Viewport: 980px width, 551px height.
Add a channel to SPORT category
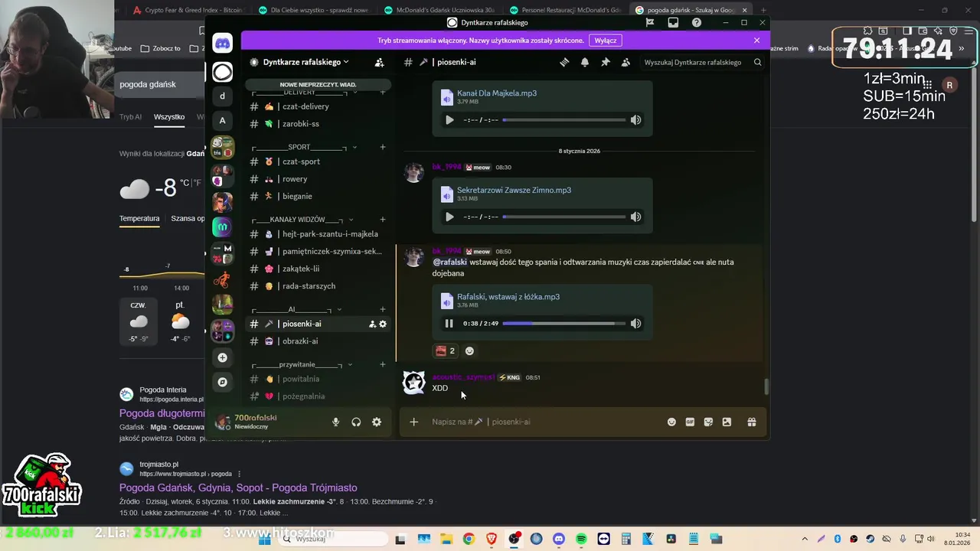[x=383, y=147]
